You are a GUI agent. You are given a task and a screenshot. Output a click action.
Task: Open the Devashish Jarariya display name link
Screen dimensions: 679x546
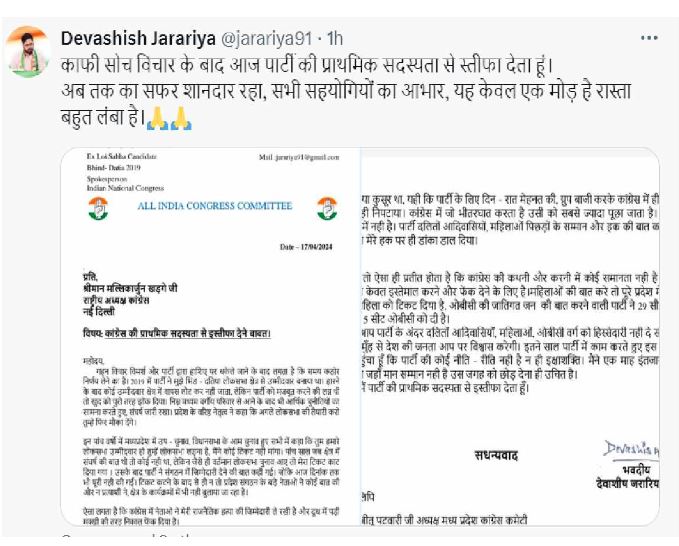138,39
